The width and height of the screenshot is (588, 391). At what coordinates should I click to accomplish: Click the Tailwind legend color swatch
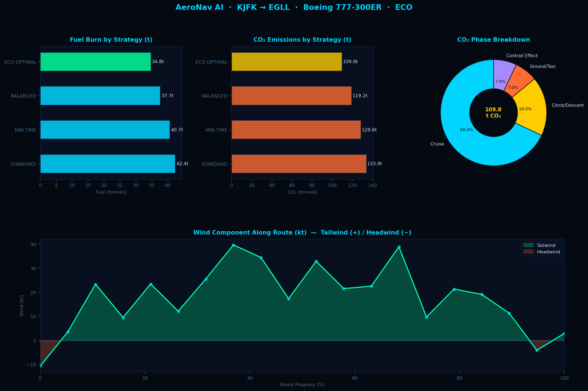[x=528, y=246]
